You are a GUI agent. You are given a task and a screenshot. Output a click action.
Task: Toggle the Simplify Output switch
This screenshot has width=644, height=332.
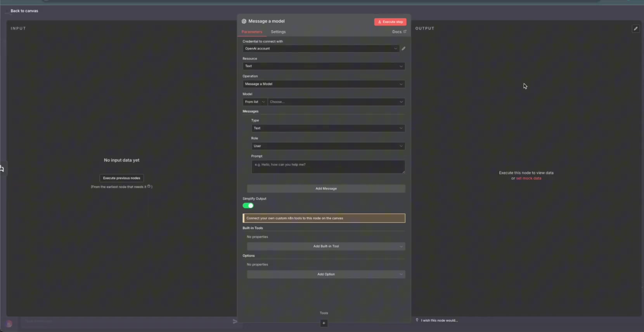coord(248,206)
